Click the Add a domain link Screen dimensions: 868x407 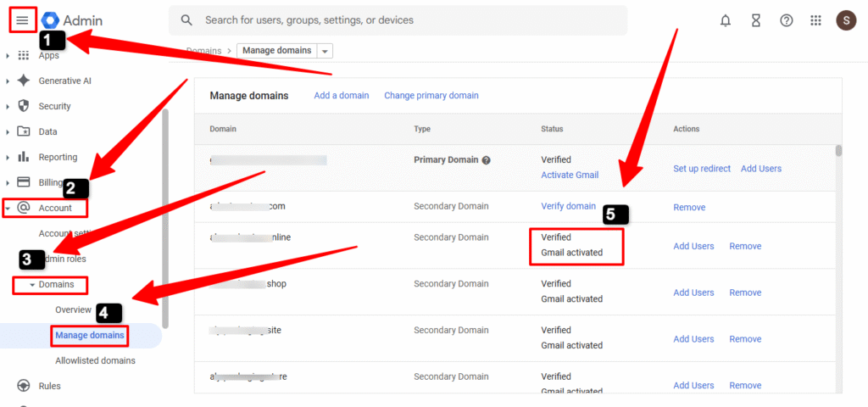pyautogui.click(x=341, y=96)
